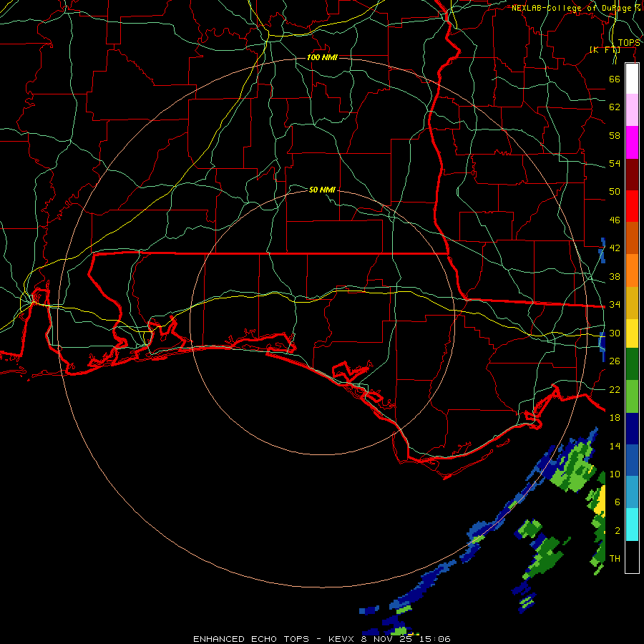Image resolution: width=644 pixels, height=644 pixels.
Task: Pick the bright orange legend swatch
Action: coord(632,270)
